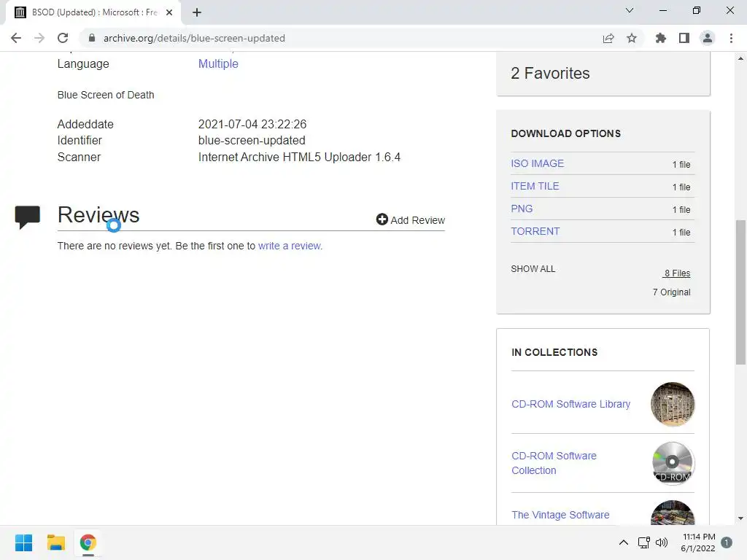Click the Internet Archive HTML5 Uploader 1.6.4 text
747x560 pixels.
299,157
